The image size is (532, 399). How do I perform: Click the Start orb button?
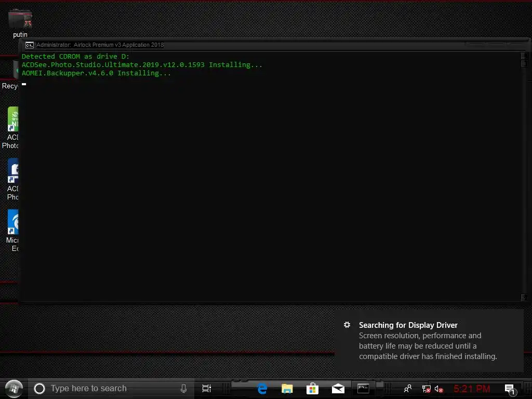coord(14,389)
